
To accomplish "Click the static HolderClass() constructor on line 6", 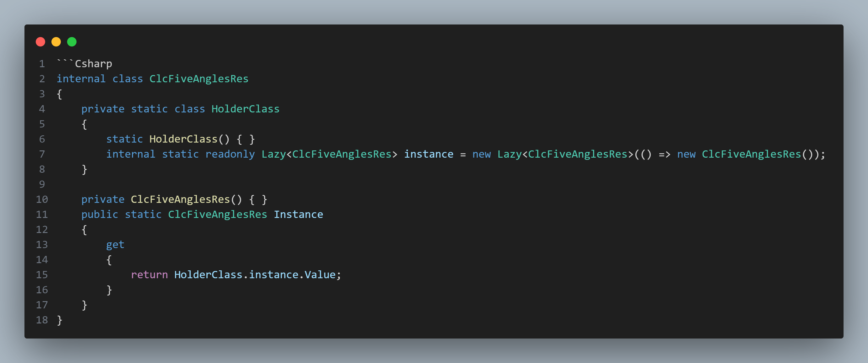I will click(181, 139).
